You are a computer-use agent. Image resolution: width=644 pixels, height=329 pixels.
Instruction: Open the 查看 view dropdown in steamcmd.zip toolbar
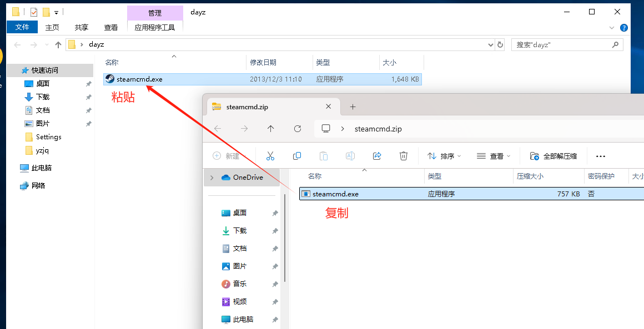[x=494, y=156]
